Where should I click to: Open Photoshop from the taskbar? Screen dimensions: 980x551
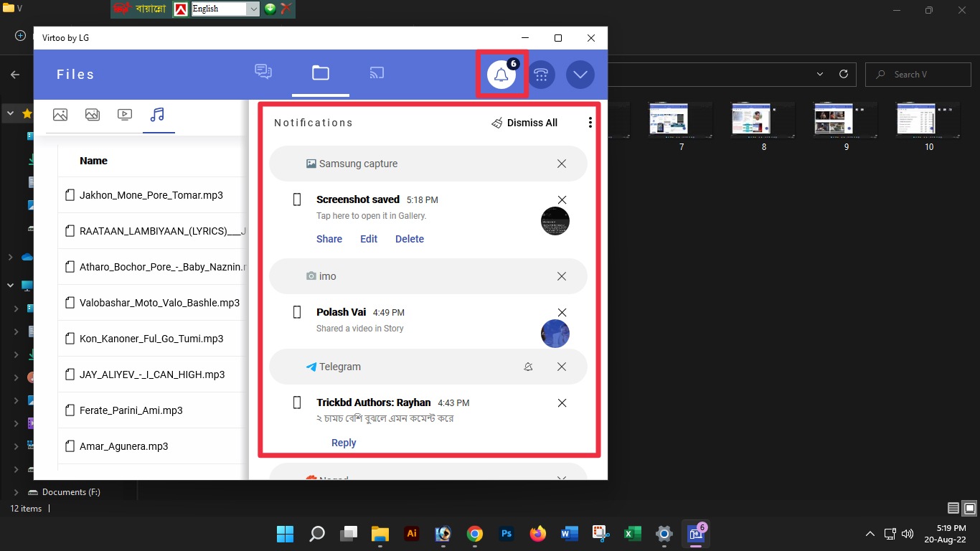tap(507, 534)
